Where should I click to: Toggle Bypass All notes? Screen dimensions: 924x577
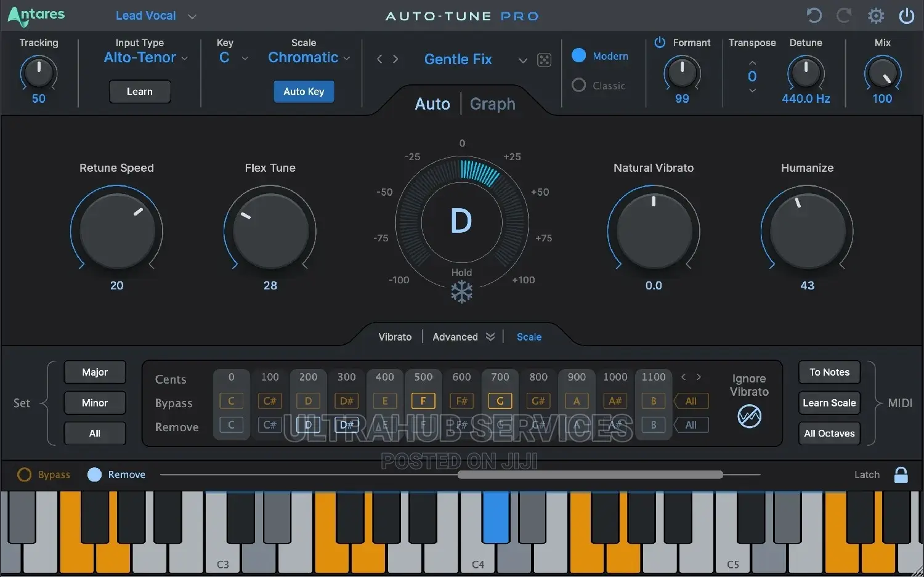pyautogui.click(x=691, y=401)
